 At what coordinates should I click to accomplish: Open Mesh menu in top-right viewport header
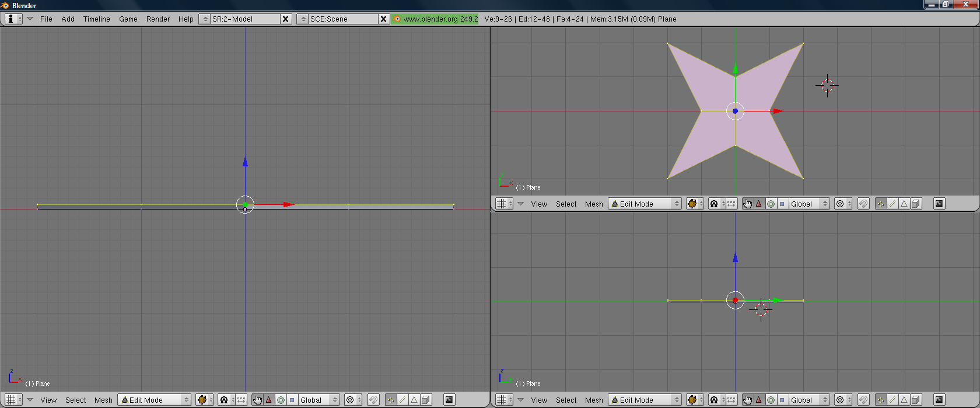point(594,204)
